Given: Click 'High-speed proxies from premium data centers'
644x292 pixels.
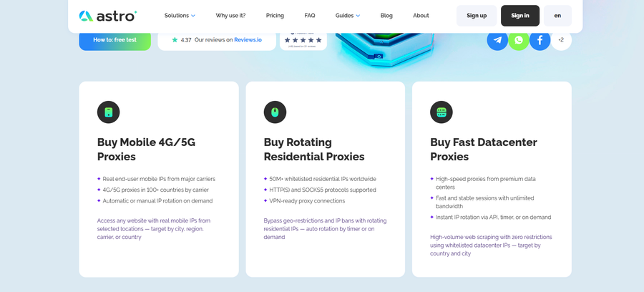Looking at the screenshot, I should [485, 183].
